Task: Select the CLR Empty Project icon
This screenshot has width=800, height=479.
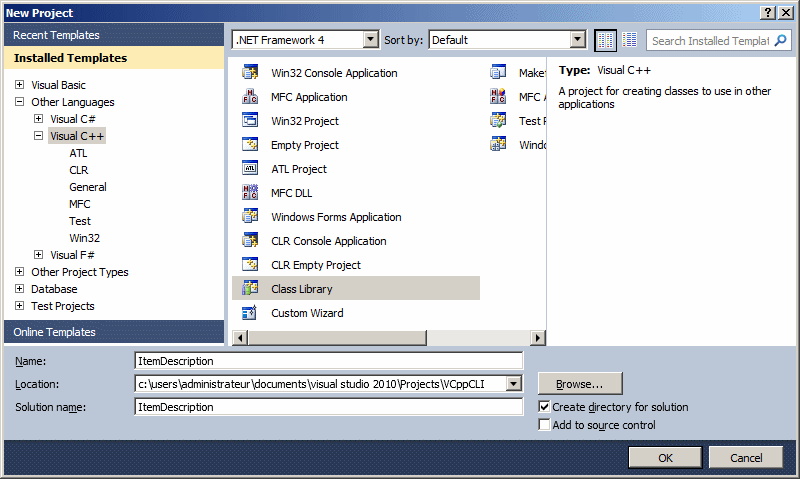Action: click(x=250, y=264)
